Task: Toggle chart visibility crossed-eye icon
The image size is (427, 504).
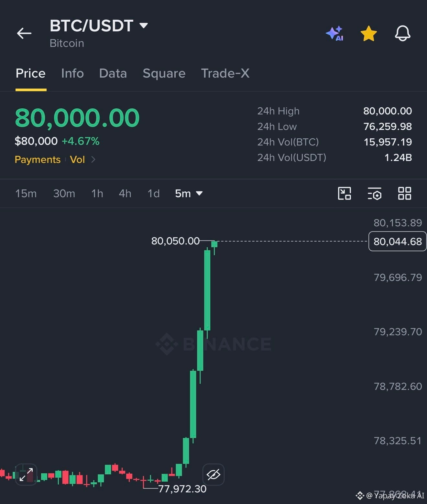Action: point(213,474)
